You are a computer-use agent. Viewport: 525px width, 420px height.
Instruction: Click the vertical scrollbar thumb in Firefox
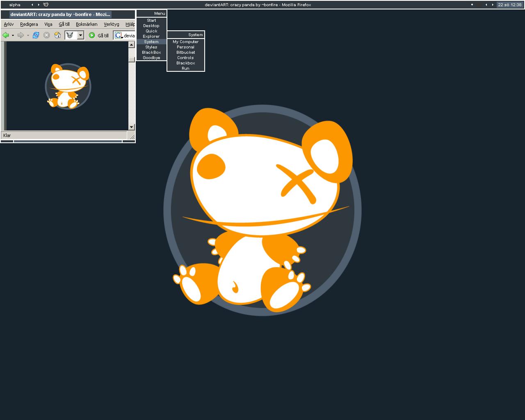tap(132, 59)
